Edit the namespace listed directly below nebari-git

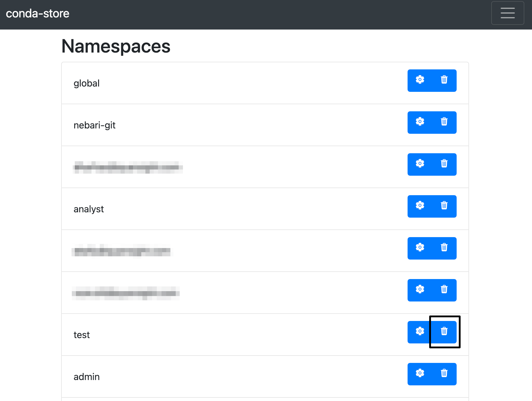point(420,164)
